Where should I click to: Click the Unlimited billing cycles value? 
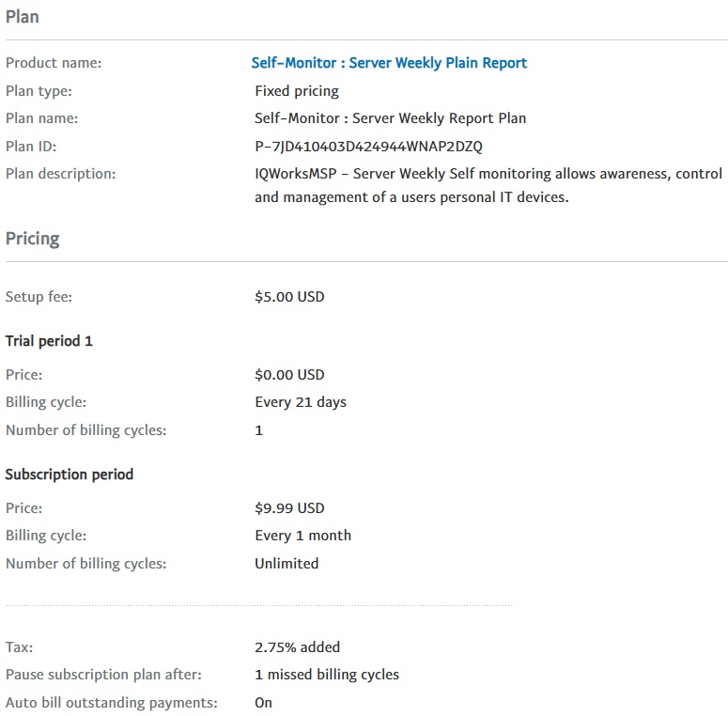click(x=287, y=563)
